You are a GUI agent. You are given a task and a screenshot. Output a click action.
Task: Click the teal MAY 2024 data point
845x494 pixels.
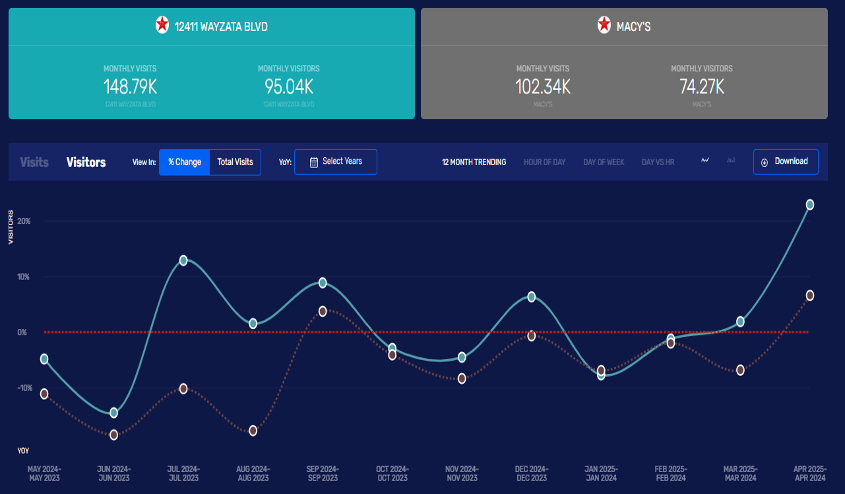tap(44, 359)
